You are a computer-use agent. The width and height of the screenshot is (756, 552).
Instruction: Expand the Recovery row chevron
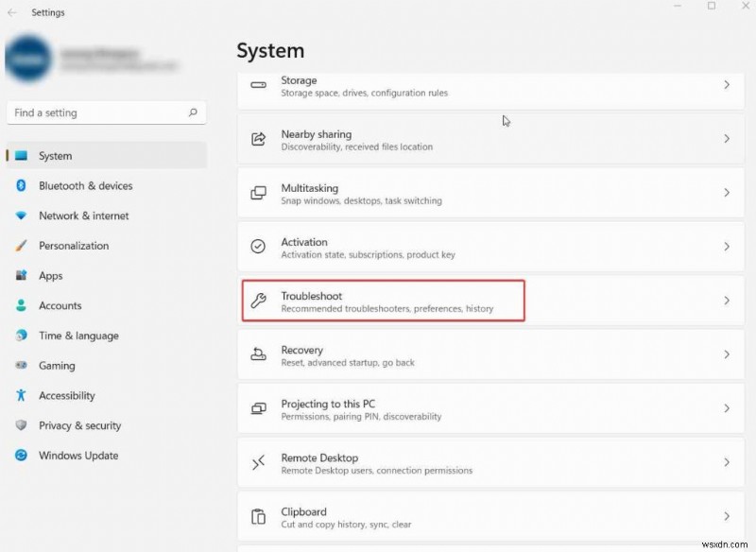(727, 355)
